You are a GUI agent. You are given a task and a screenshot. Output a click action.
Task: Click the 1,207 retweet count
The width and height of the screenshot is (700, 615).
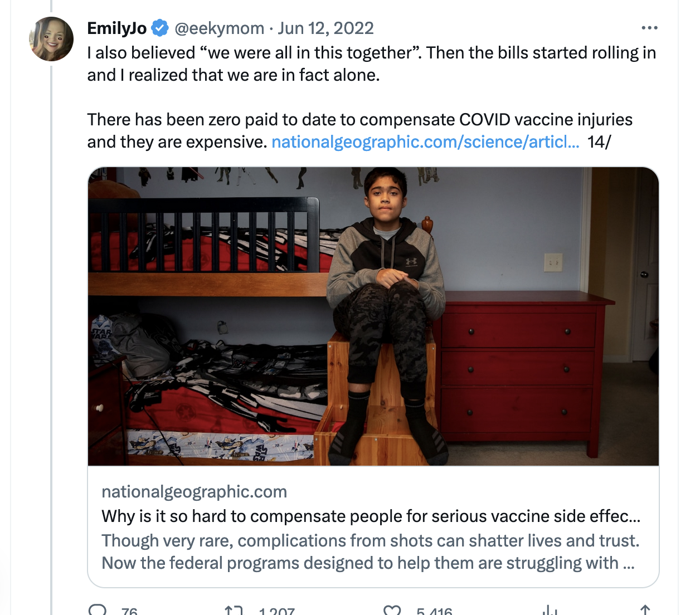276,611
